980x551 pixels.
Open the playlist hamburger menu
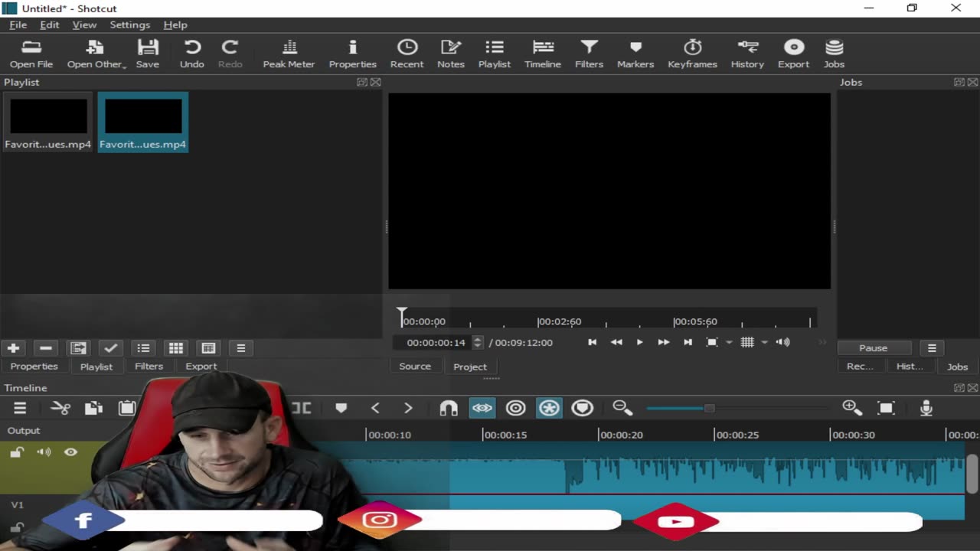(241, 348)
